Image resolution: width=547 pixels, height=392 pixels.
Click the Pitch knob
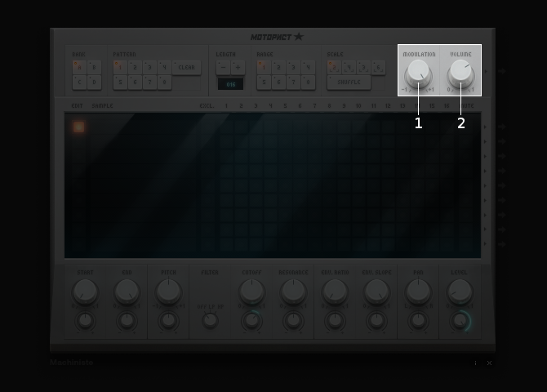click(x=168, y=292)
